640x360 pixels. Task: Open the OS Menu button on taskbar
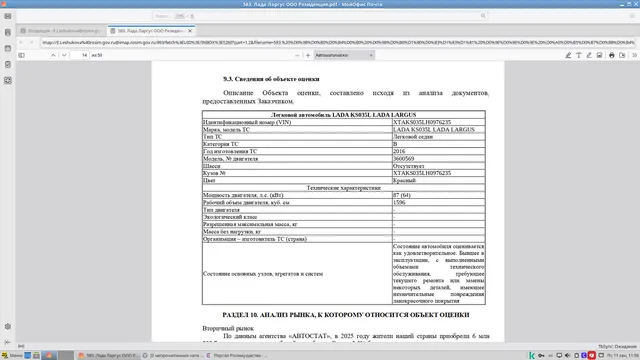pos(12,356)
